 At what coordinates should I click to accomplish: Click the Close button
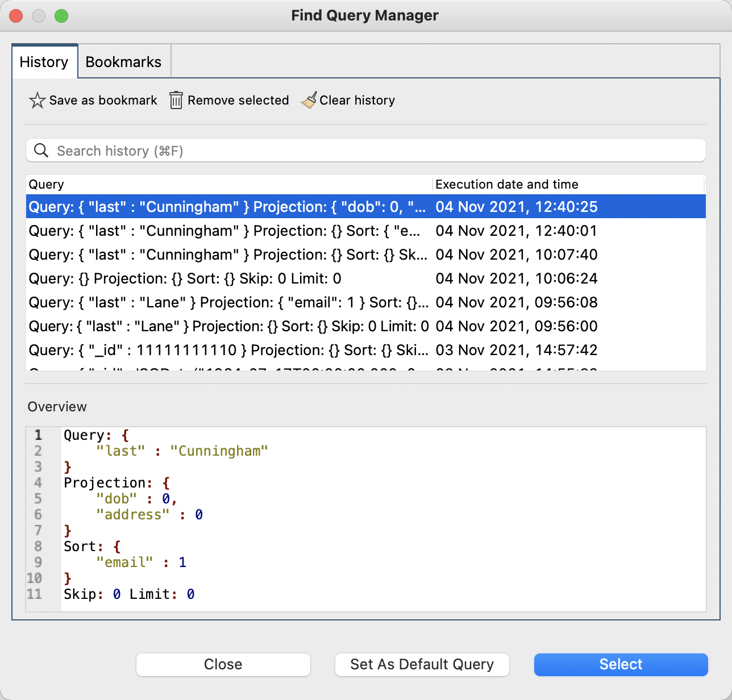223,664
